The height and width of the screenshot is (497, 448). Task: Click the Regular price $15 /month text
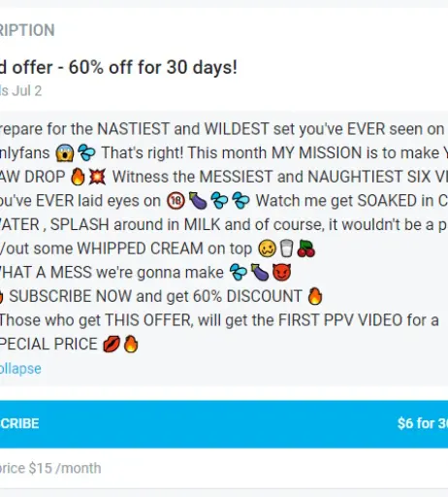(50, 468)
